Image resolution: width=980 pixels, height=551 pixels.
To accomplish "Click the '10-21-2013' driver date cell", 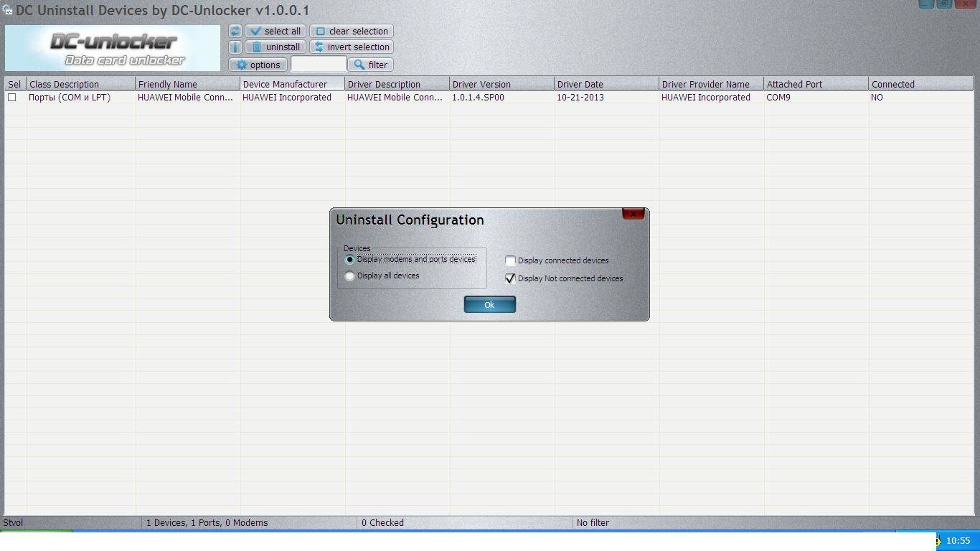I will point(607,98).
